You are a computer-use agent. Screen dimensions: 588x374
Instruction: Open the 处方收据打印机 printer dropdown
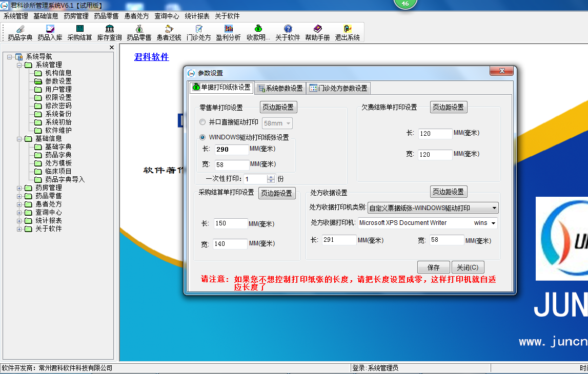pyautogui.click(x=494, y=223)
